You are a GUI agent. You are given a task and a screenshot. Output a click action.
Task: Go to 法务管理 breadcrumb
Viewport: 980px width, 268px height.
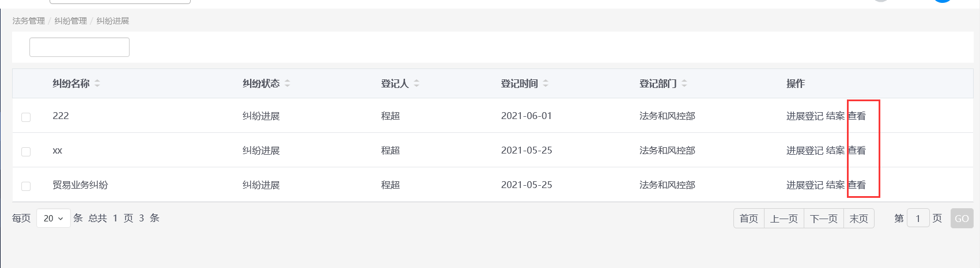pos(29,21)
